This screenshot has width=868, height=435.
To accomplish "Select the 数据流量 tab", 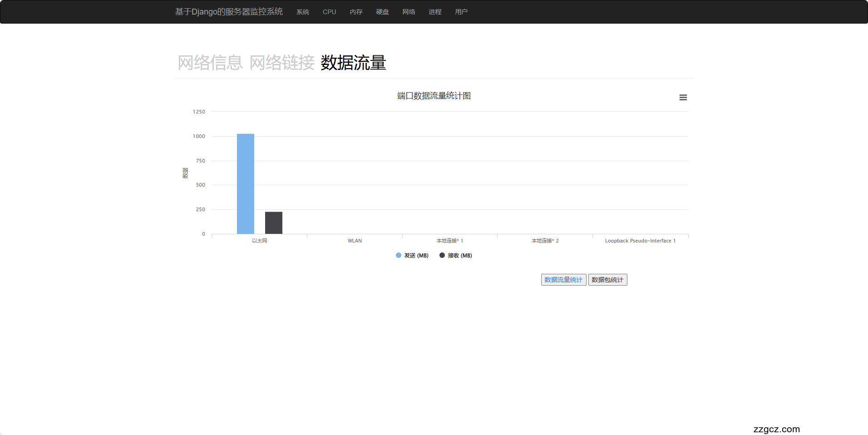I will (353, 64).
